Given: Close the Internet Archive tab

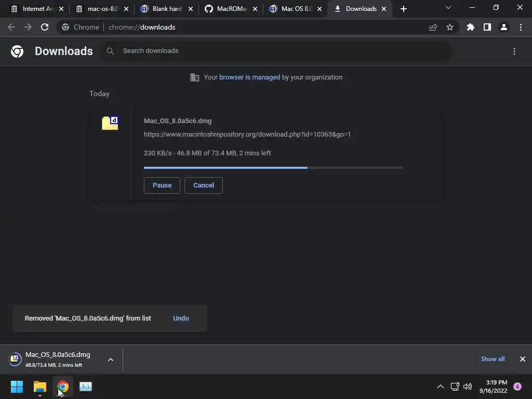Looking at the screenshot, I should click(61, 9).
